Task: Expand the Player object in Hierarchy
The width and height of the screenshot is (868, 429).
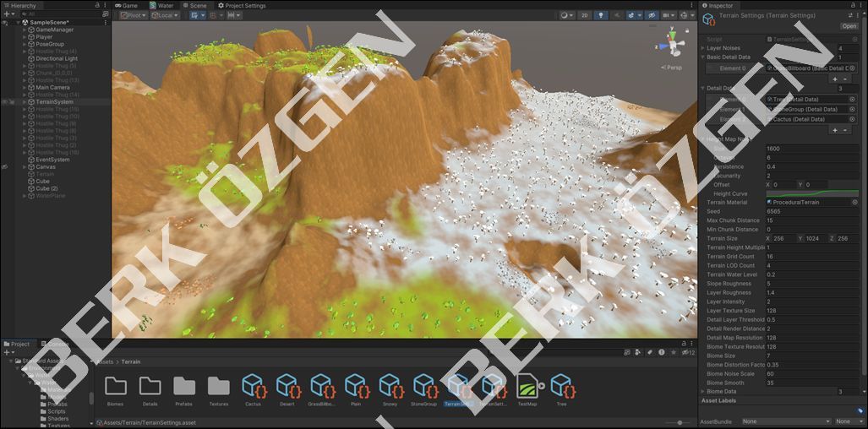Action: click(25, 37)
